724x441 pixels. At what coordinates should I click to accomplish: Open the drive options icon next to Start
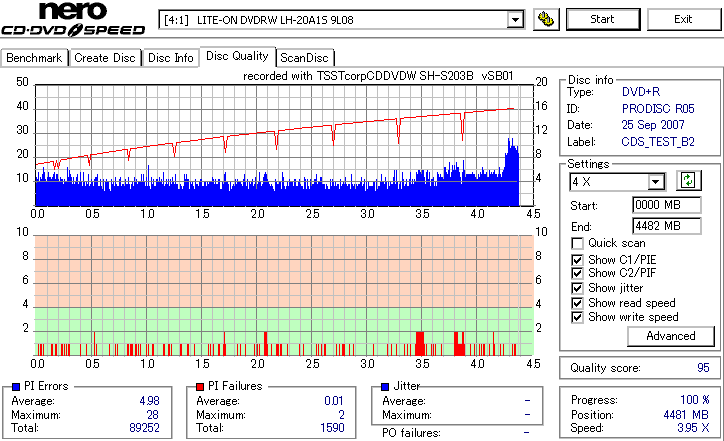(546, 19)
